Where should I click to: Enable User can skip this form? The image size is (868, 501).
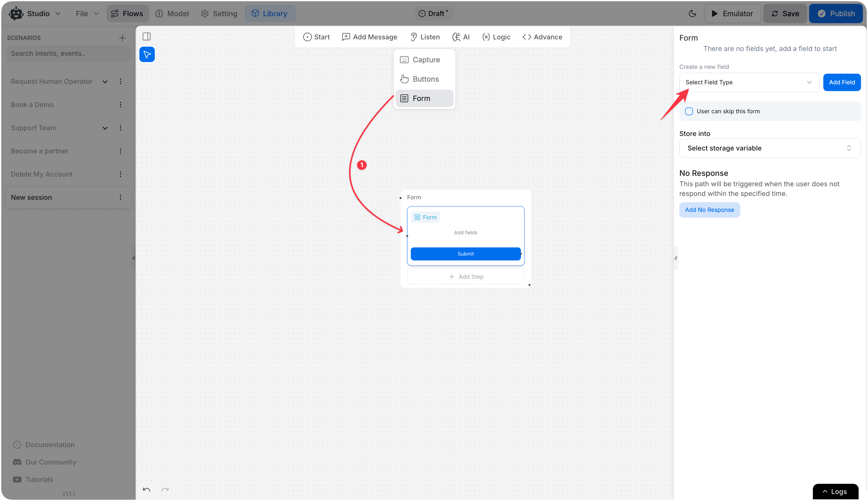tap(689, 112)
